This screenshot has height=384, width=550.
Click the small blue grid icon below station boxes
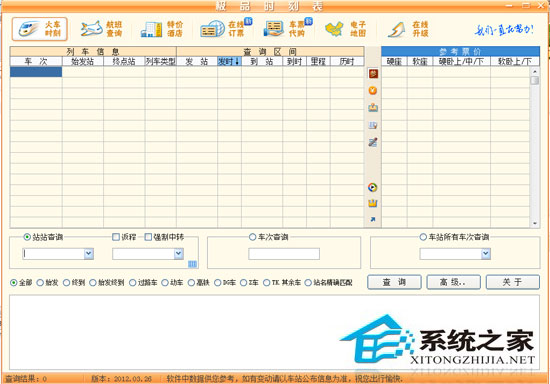click(193, 264)
